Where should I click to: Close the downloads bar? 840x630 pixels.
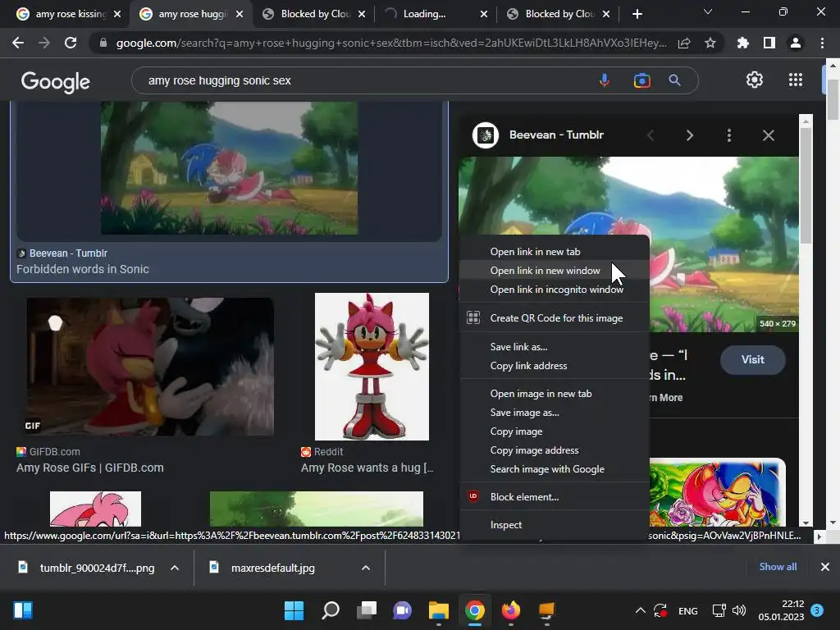tap(825, 567)
